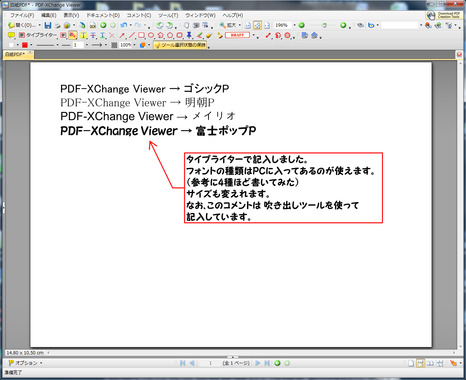Open the line width dropdown arrow

[87, 45]
